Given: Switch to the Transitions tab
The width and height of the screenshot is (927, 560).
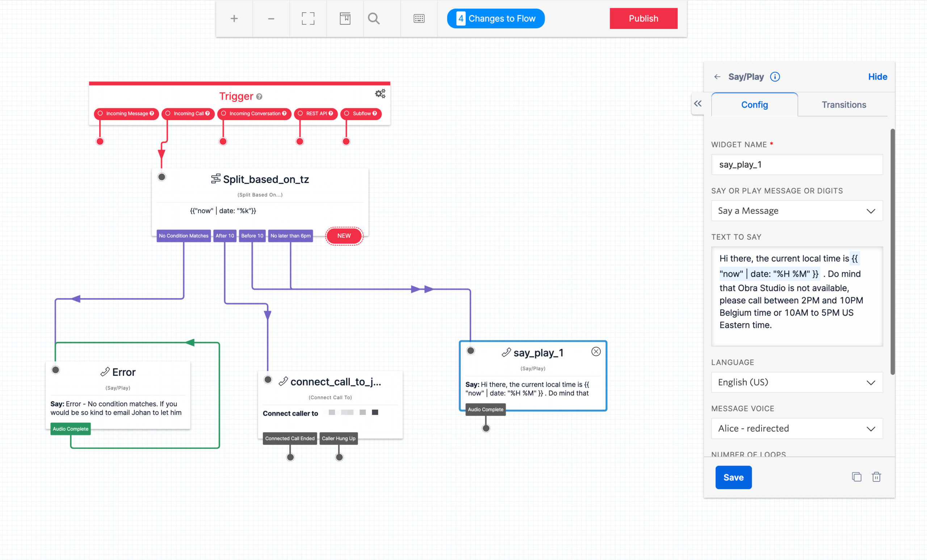Looking at the screenshot, I should click(843, 105).
